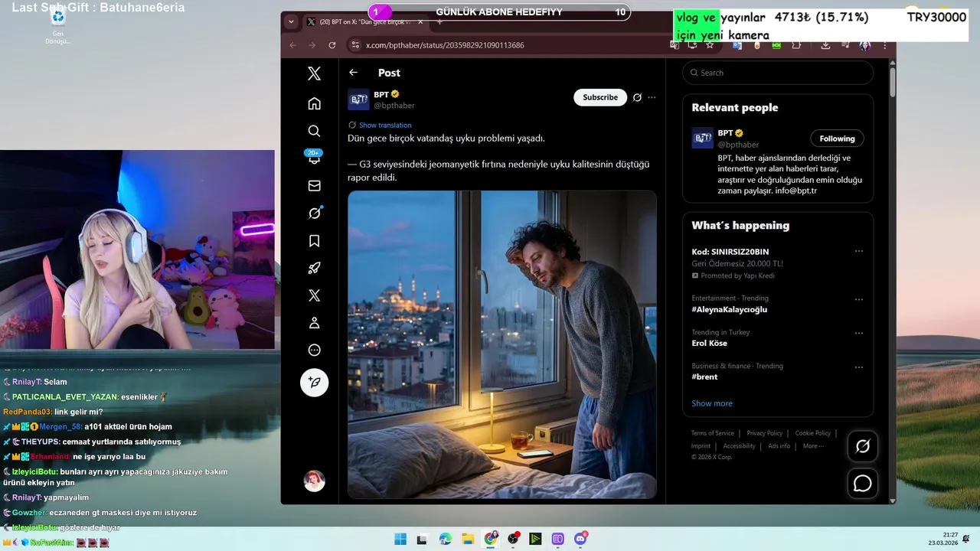Click Grok icon beside Subscribe button
Image resolution: width=980 pixels, height=551 pixels.
[x=637, y=97]
